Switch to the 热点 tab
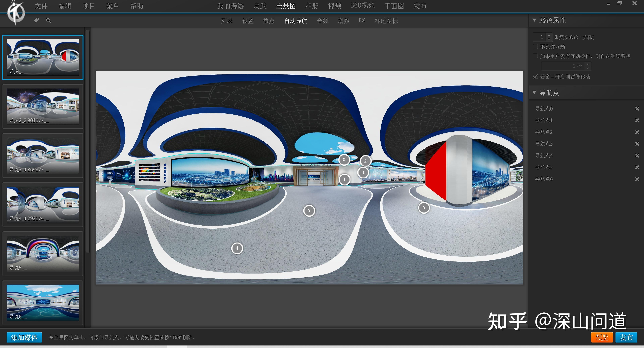Image resolution: width=644 pixels, height=348 pixels. pyautogui.click(x=268, y=21)
